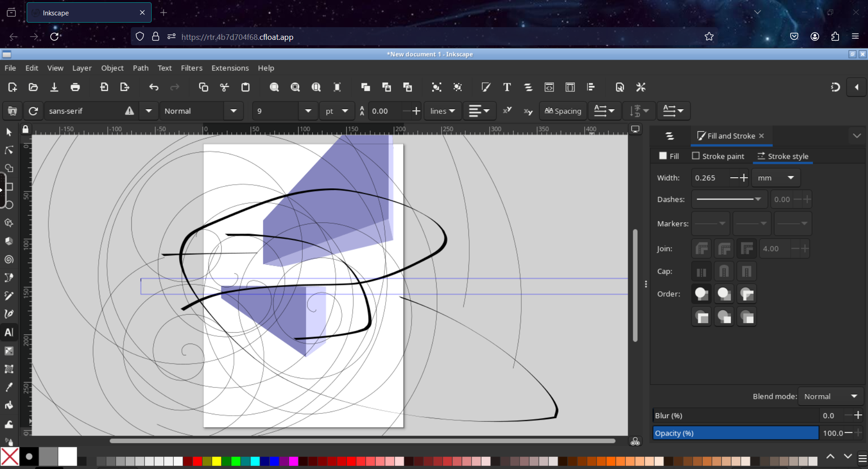Select the 3D box tool
The width and height of the screenshot is (868, 469).
[9, 241]
